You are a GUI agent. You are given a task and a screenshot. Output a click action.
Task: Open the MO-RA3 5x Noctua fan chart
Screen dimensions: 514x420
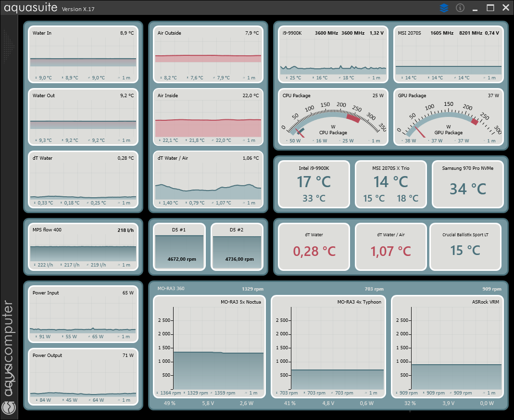209,346
